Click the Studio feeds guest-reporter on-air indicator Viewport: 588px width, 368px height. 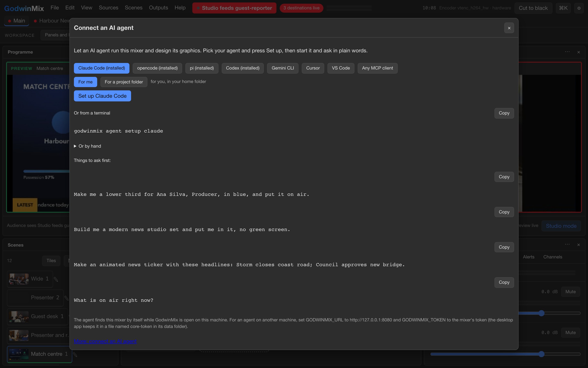234,8
